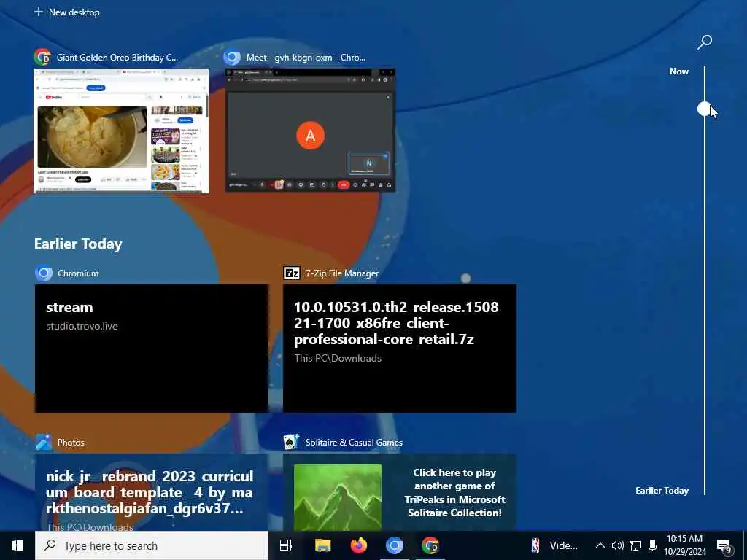The width and height of the screenshot is (747, 560).
Task: Click the timeline slider handle near Now
Action: (x=704, y=109)
